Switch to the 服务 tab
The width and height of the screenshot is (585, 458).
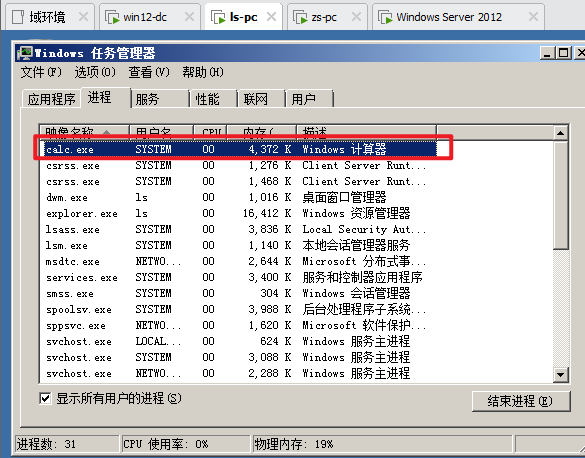tap(160, 99)
